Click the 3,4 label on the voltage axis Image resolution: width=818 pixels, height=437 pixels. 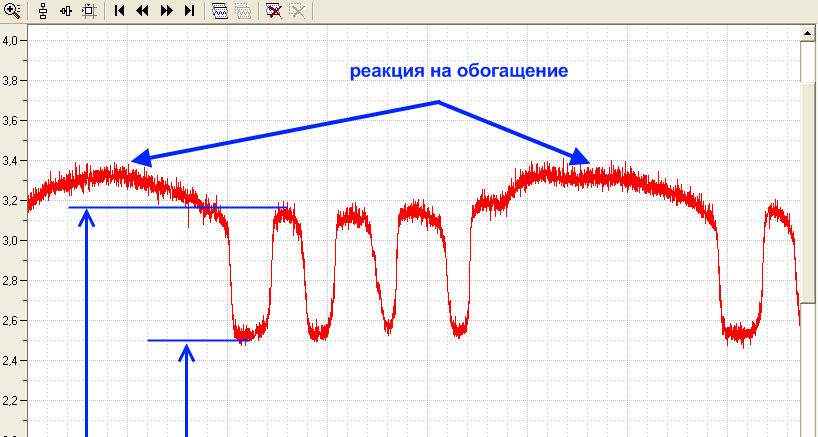click(x=11, y=161)
